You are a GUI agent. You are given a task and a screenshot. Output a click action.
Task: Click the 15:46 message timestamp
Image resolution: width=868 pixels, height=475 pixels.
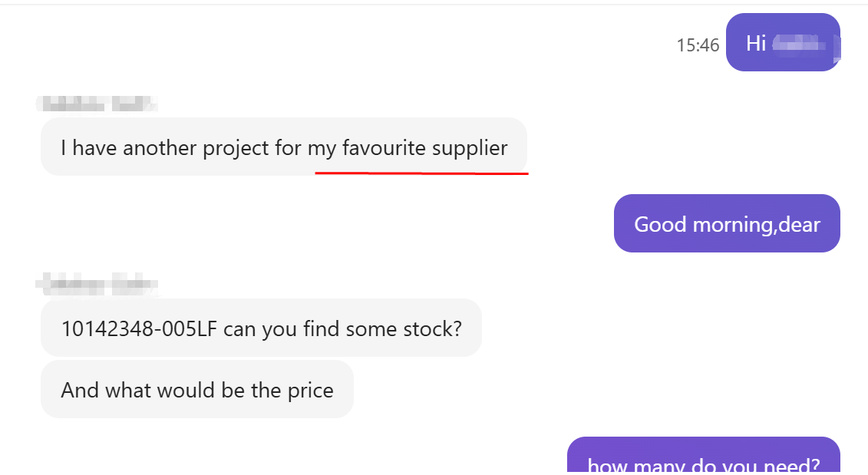698,45
